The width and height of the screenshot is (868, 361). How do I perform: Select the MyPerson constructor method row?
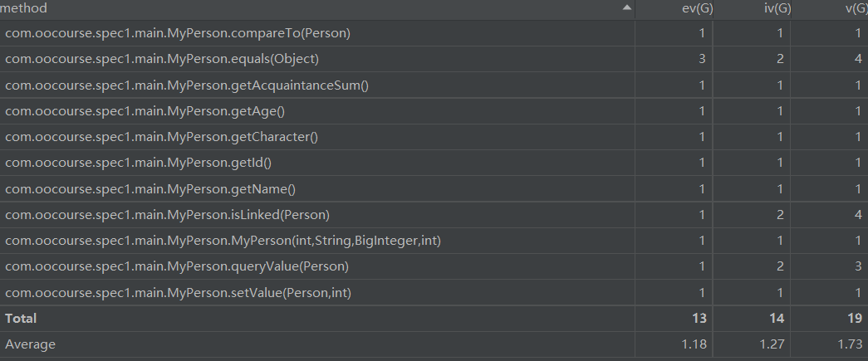434,241
